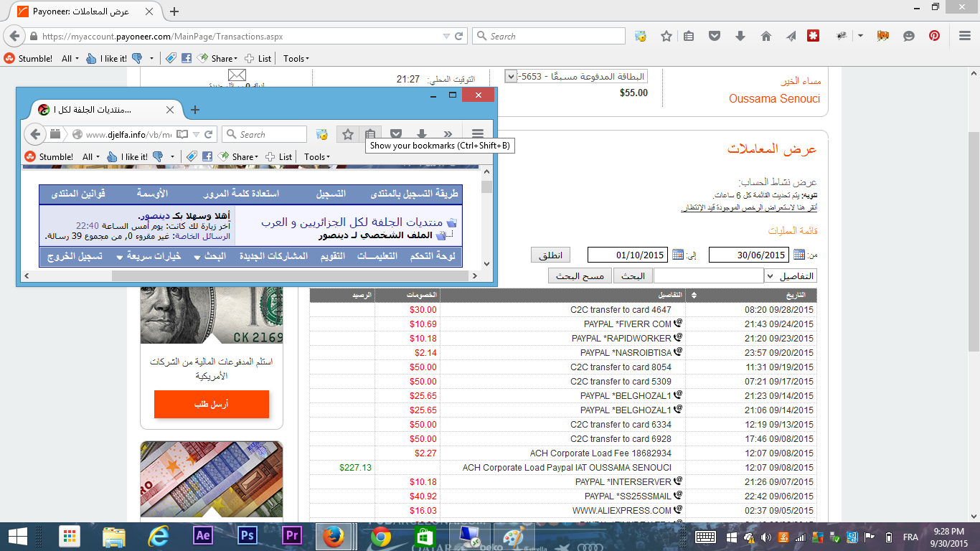This screenshot has width=980, height=551.
Task: Click the thumbs-down icon in the Payoneer window toolbar
Action: (137, 59)
